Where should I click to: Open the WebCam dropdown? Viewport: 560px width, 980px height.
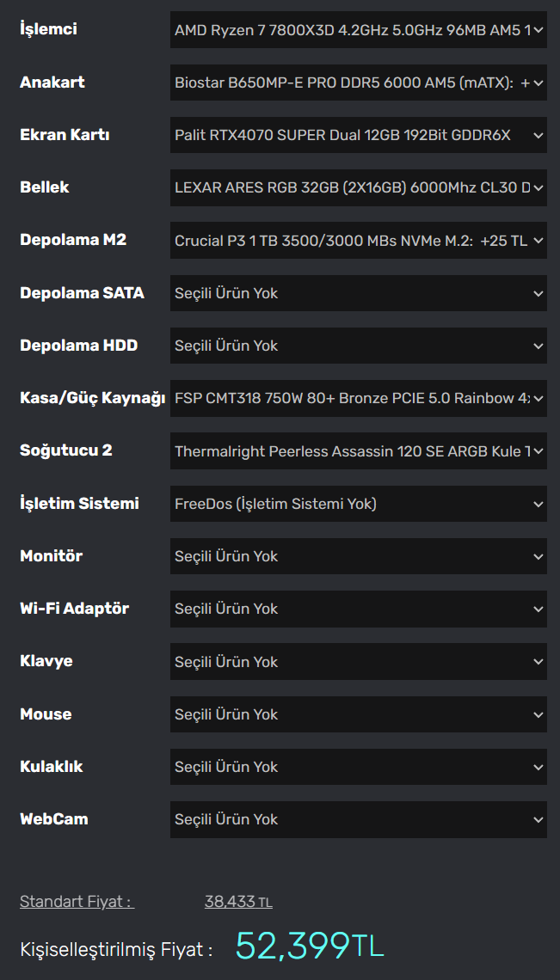358,819
